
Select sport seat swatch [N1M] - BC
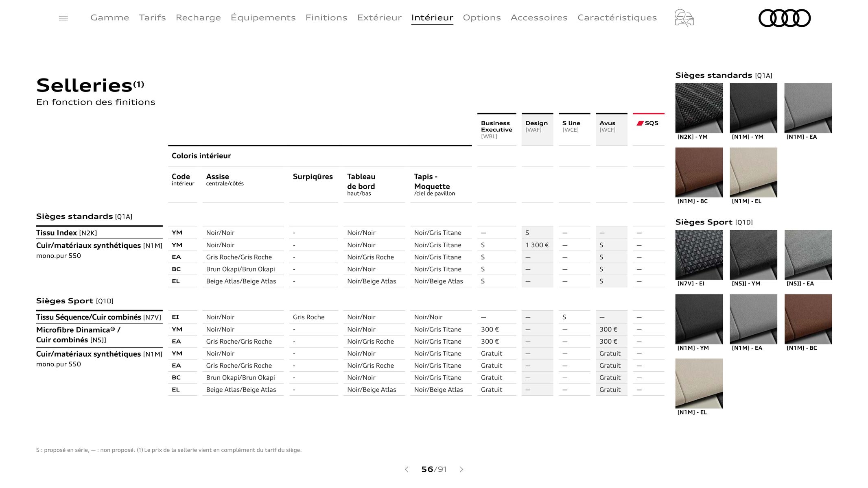click(x=808, y=319)
